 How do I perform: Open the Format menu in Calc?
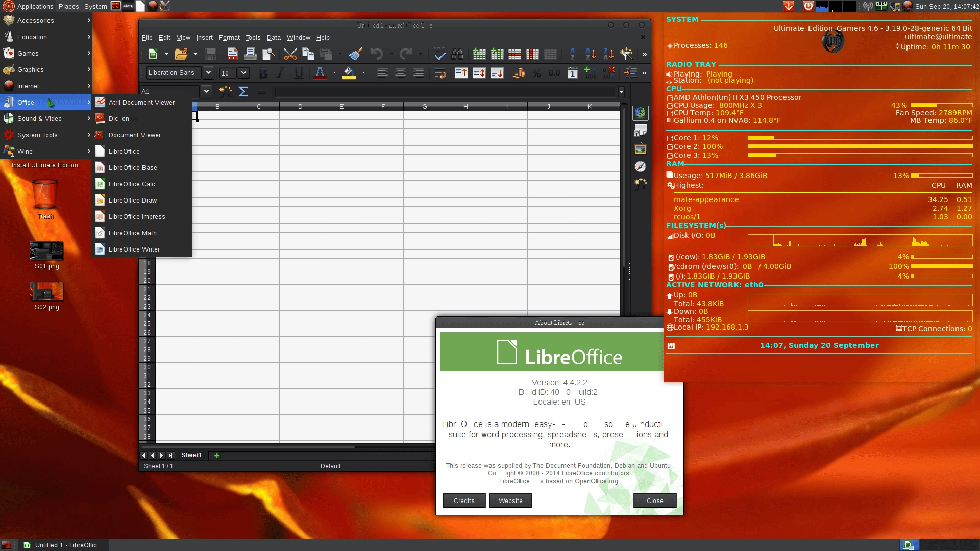(x=229, y=38)
